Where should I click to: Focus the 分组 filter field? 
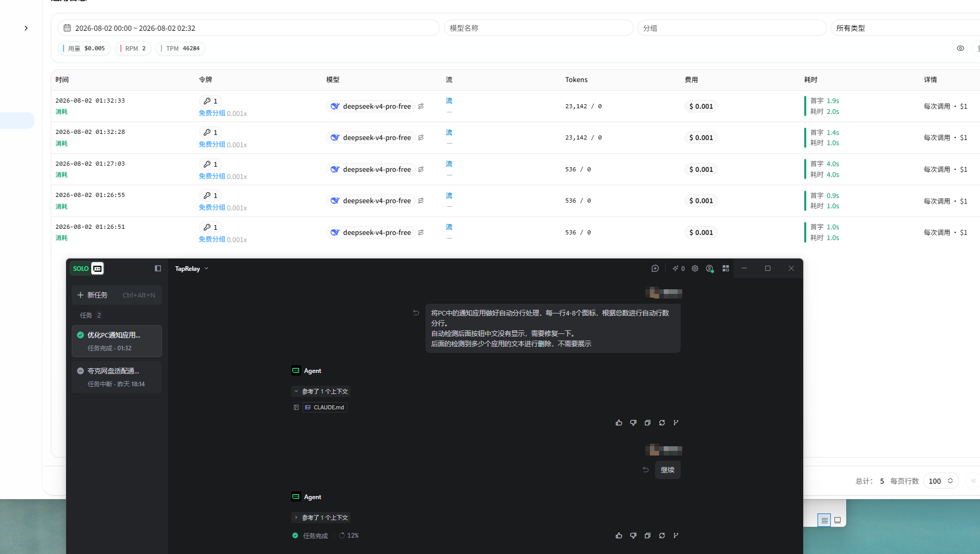(x=732, y=28)
